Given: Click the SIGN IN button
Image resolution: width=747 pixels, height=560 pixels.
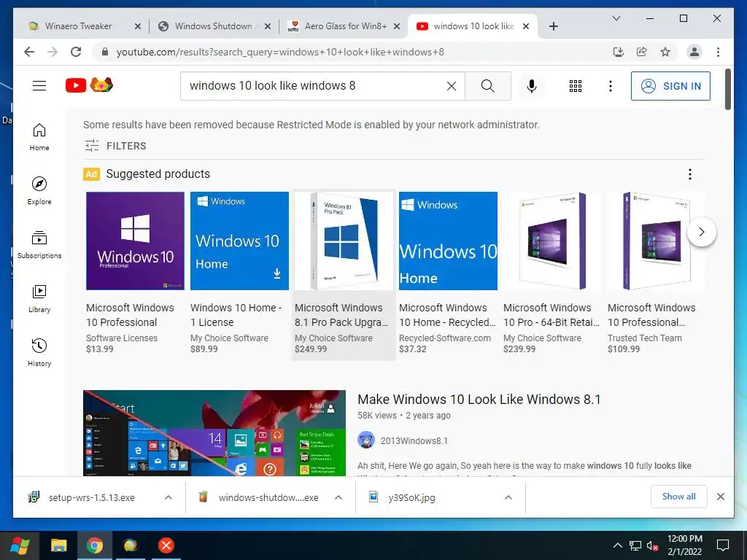Looking at the screenshot, I should 670,86.
